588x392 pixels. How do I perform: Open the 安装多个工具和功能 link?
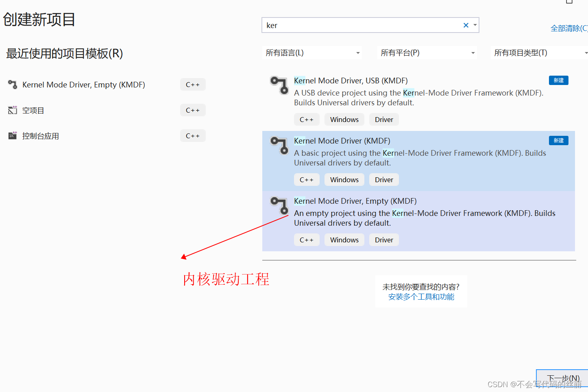[x=421, y=297]
